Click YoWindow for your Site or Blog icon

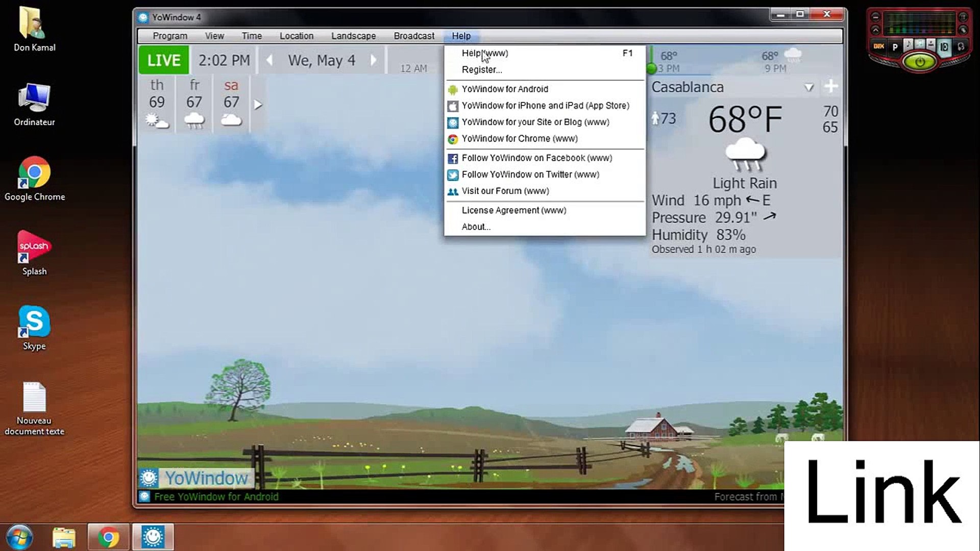click(x=453, y=122)
